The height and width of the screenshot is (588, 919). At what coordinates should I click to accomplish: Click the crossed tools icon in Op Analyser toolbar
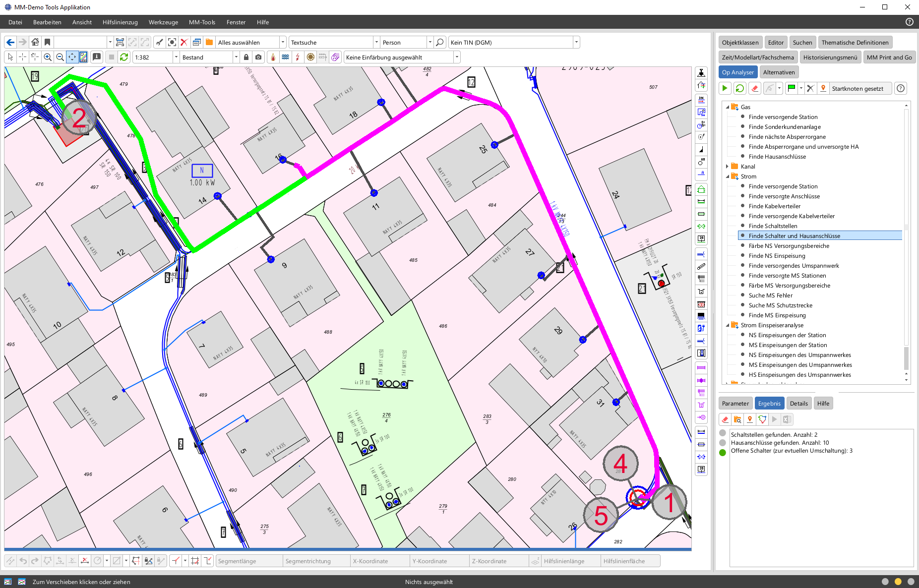(810, 88)
